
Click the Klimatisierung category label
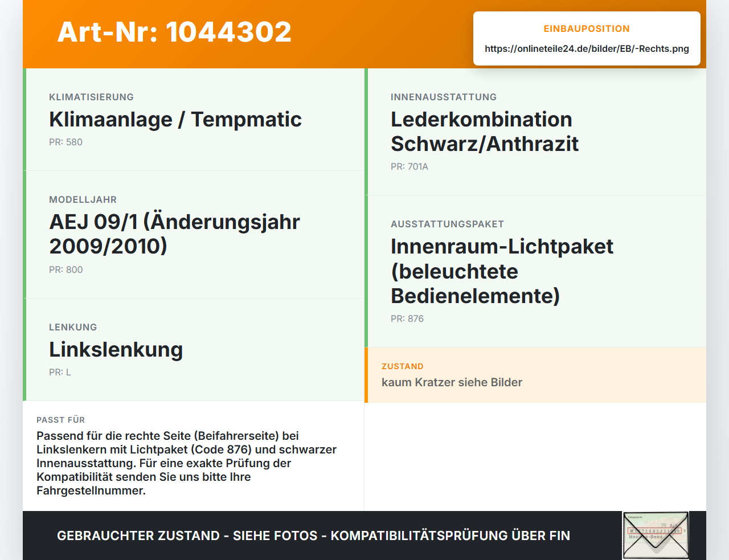coord(91,97)
